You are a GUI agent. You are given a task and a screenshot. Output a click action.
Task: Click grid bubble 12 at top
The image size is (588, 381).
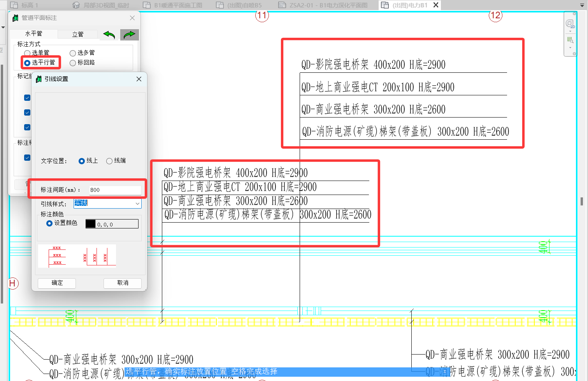[495, 16]
